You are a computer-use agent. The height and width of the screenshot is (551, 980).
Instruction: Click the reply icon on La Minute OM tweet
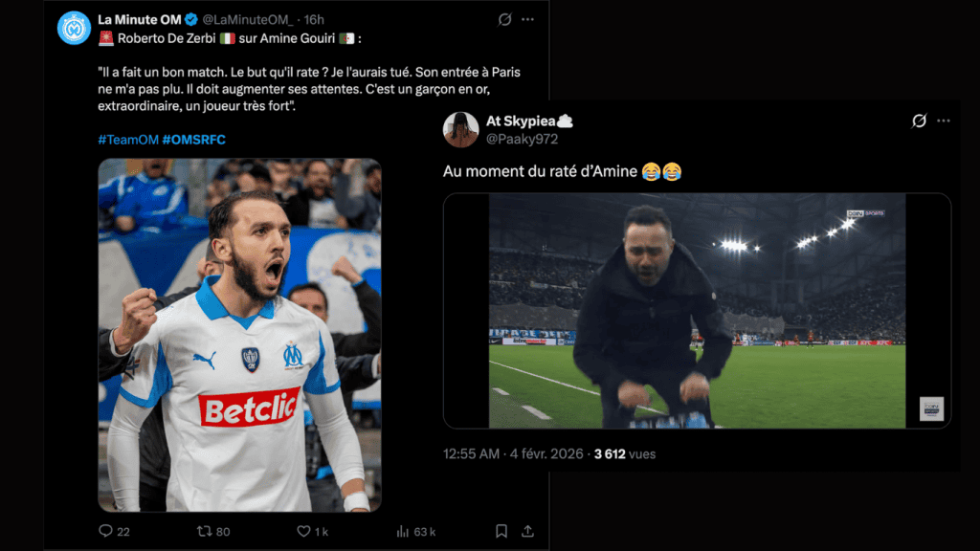coord(106,531)
